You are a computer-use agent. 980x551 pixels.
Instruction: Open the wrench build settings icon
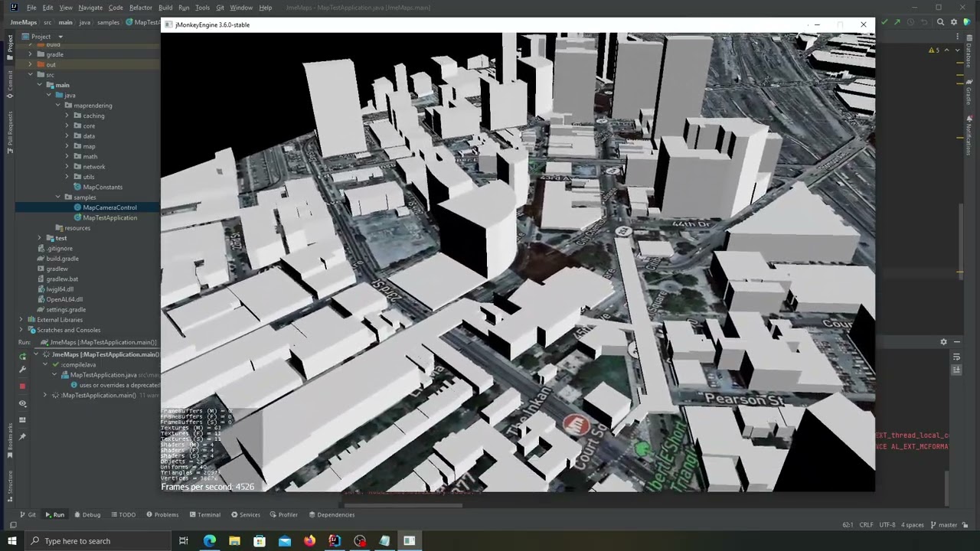[x=22, y=370]
